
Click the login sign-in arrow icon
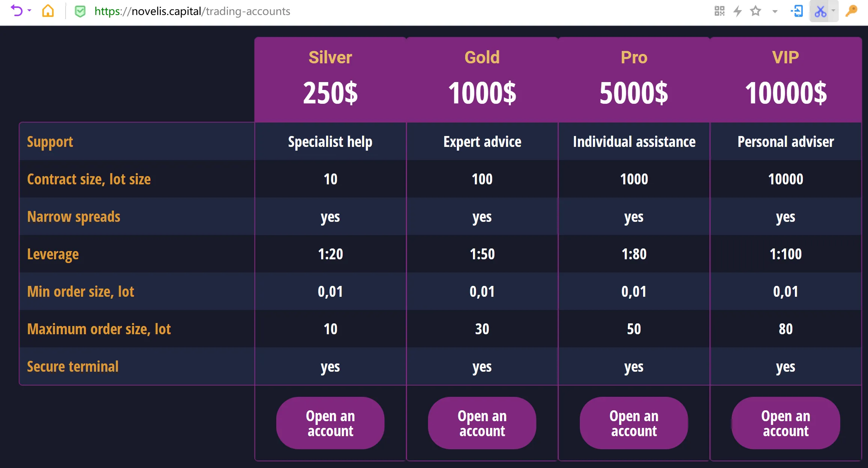point(797,11)
